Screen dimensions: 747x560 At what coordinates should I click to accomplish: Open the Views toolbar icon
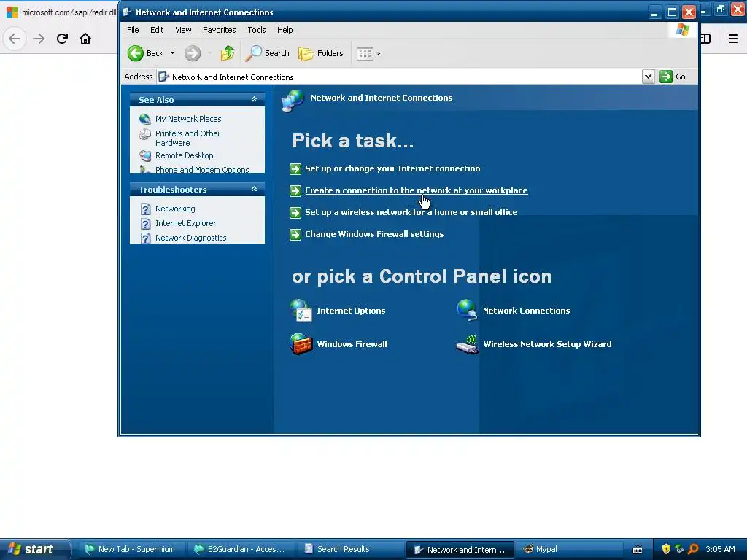pyautogui.click(x=365, y=54)
